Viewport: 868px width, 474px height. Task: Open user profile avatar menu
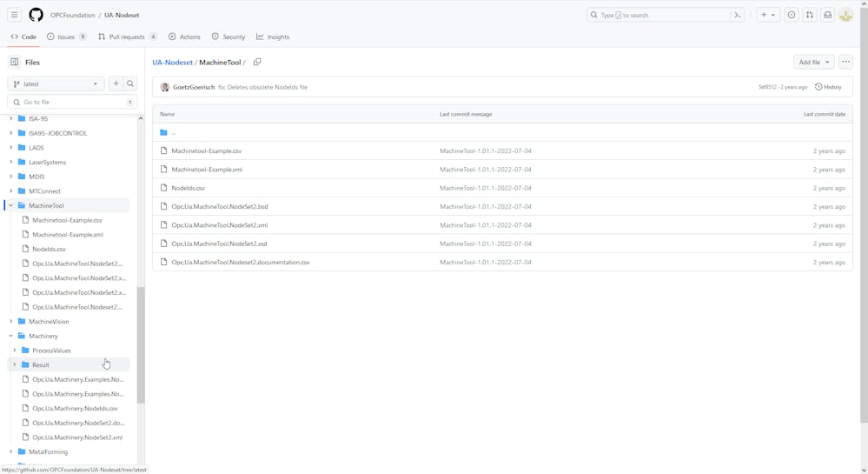pyautogui.click(x=846, y=15)
